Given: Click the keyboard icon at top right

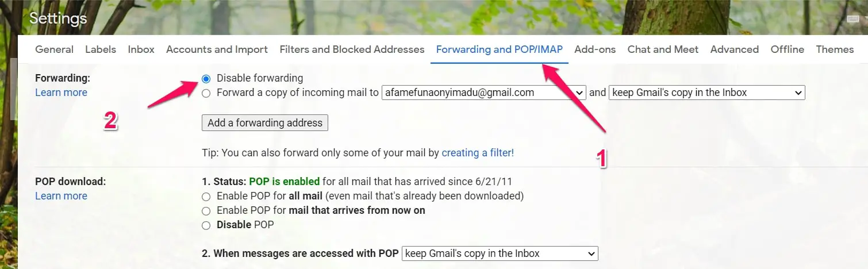Looking at the screenshot, I should tap(853, 19).
